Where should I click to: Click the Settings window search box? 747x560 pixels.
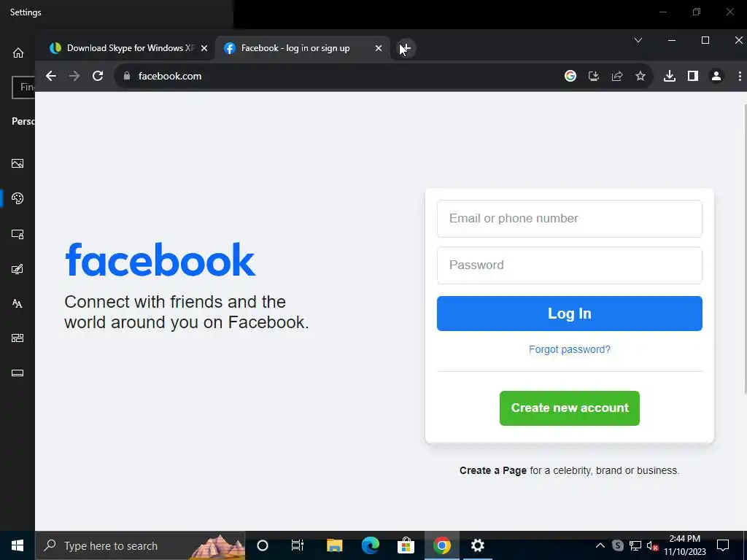[x=23, y=87]
